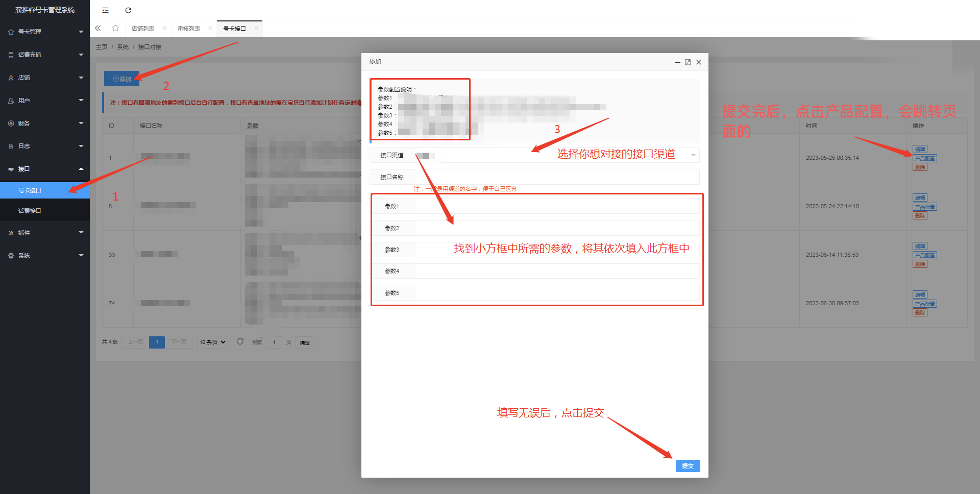Close the 店铺列表 tab
The width and height of the screenshot is (980, 494).
click(x=164, y=29)
